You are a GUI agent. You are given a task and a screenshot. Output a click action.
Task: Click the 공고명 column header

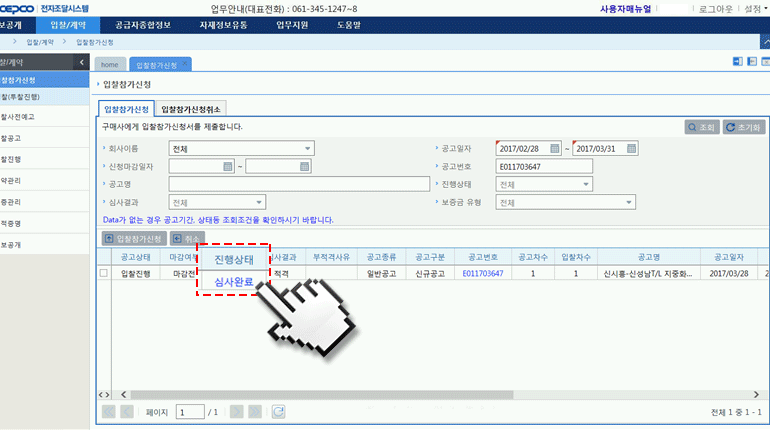tap(649, 257)
